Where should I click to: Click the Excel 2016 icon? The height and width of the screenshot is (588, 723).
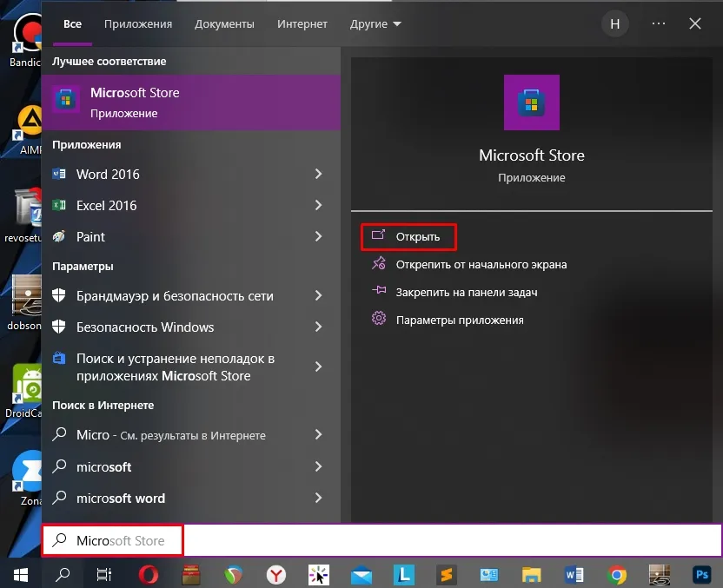point(59,205)
